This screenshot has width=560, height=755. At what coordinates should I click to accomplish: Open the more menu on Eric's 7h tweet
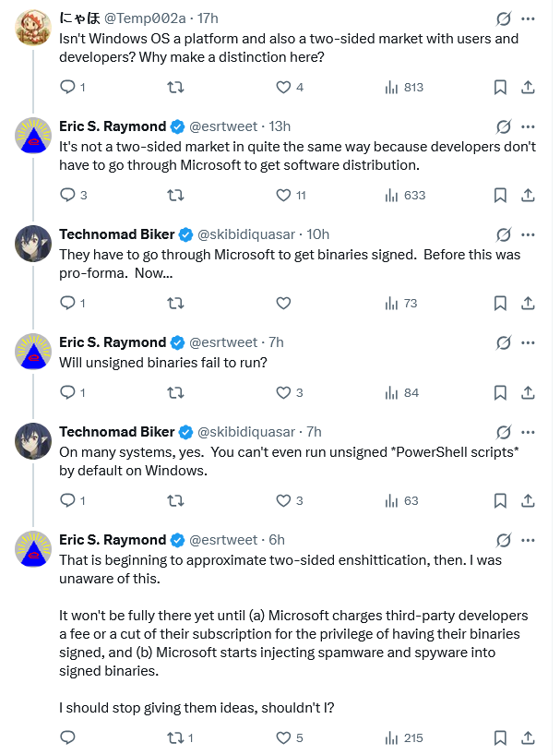click(x=528, y=342)
